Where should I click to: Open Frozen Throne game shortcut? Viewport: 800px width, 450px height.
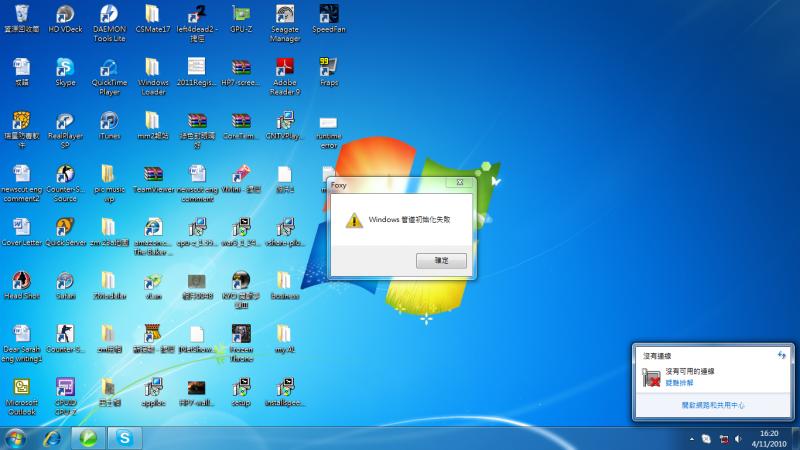point(241,343)
